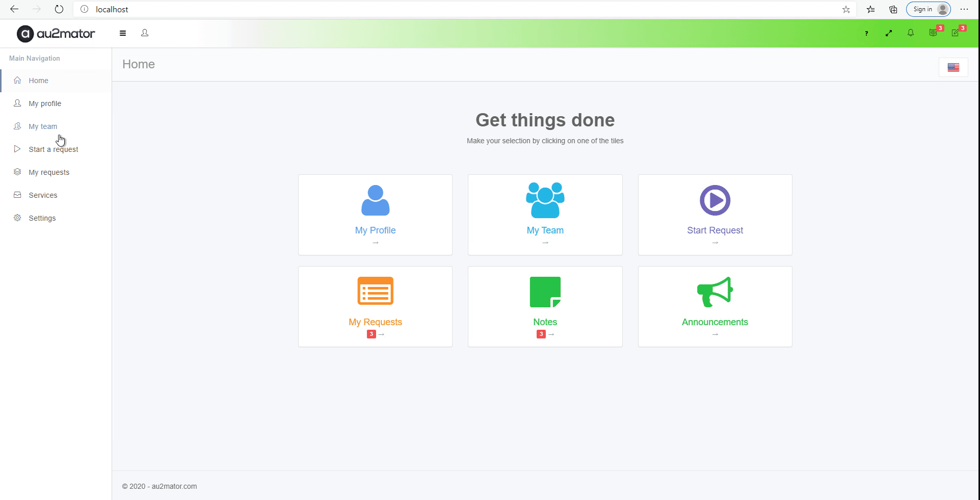Image resolution: width=980 pixels, height=500 pixels.
Task: Click Start a request in sidebar
Action: (x=53, y=149)
